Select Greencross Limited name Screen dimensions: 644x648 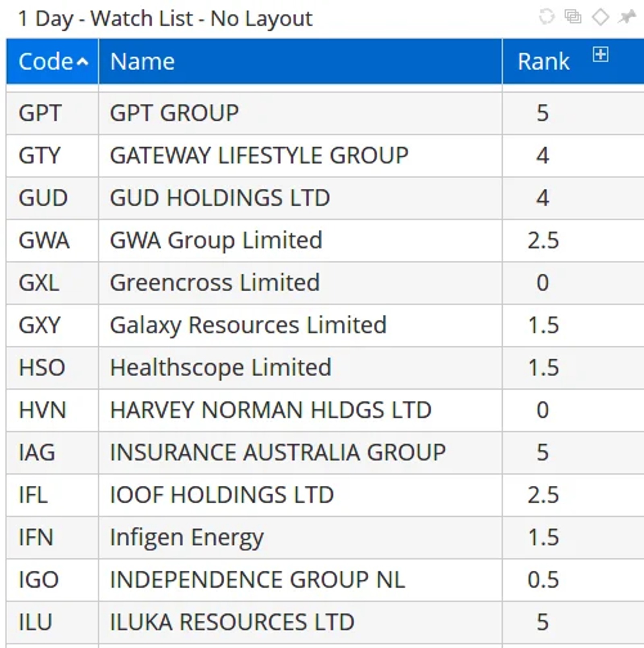click(x=300, y=283)
